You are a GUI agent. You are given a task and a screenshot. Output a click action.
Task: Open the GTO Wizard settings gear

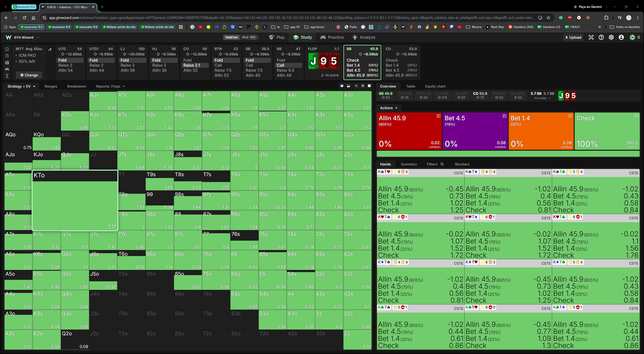(x=611, y=37)
